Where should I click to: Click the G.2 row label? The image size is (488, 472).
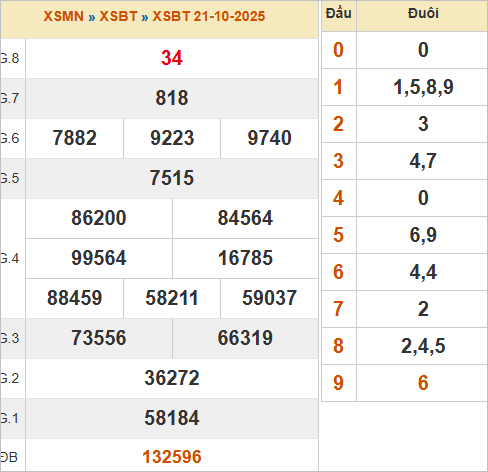tap(10, 378)
